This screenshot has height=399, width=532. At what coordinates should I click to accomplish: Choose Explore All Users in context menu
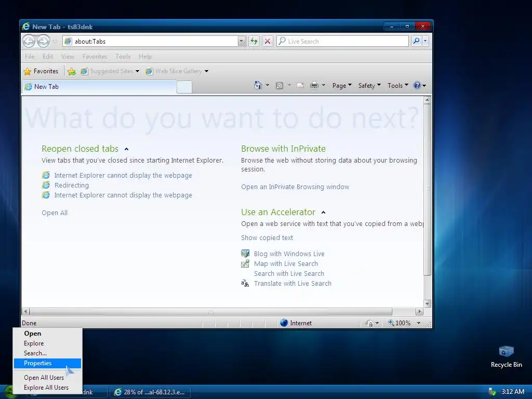point(47,388)
